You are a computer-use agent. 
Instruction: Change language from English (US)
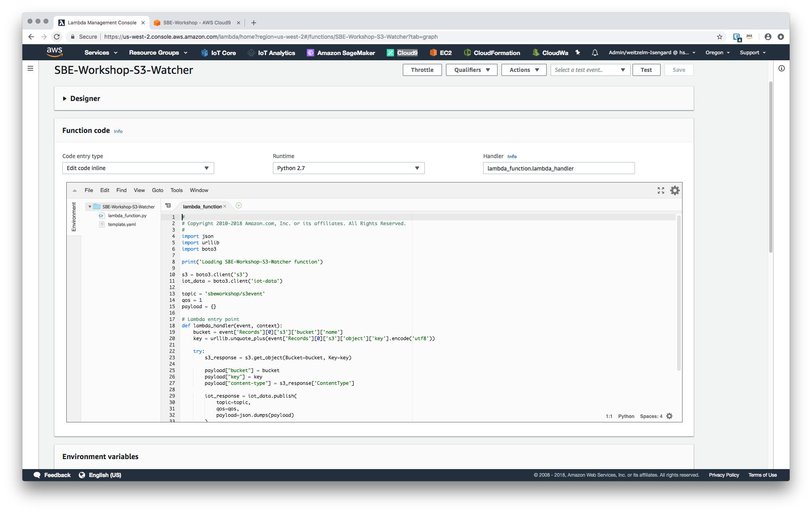point(100,475)
